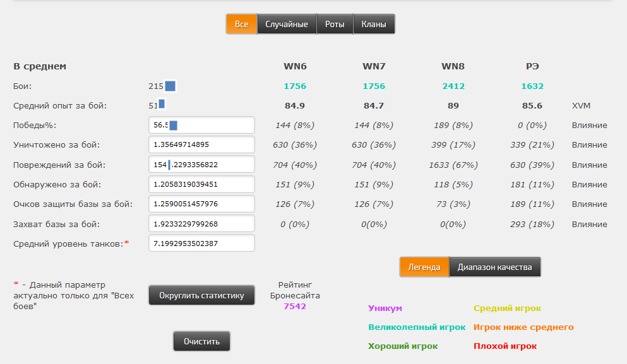Click the В среднем heading

(x=40, y=66)
